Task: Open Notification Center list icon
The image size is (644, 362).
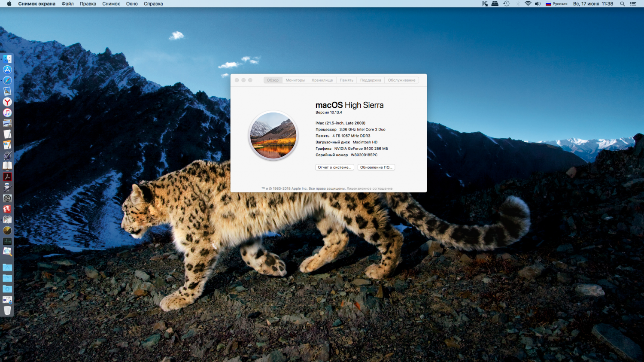Action: coord(633,4)
